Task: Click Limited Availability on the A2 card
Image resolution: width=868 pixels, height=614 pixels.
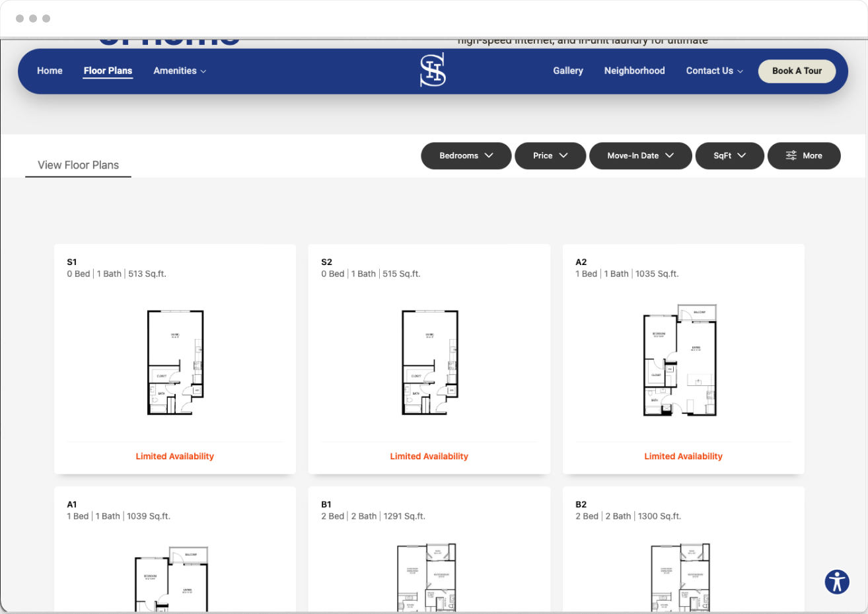Action: coord(684,457)
